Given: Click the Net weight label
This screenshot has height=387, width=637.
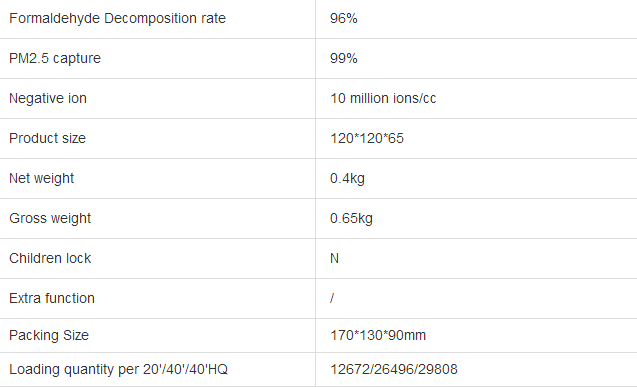Looking at the screenshot, I should [41, 178].
